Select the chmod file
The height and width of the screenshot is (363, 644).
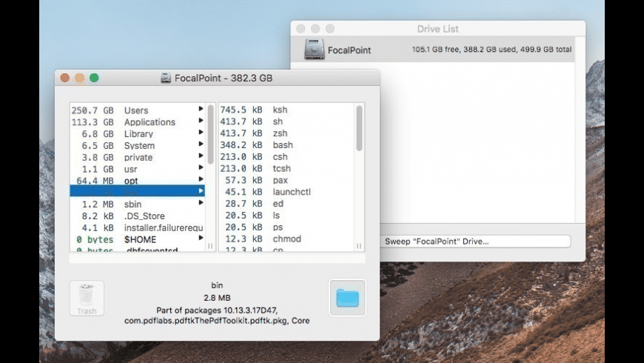[x=286, y=239]
